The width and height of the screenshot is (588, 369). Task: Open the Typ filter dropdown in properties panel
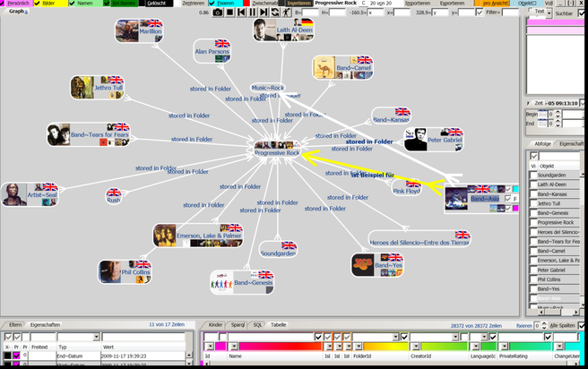(97, 337)
